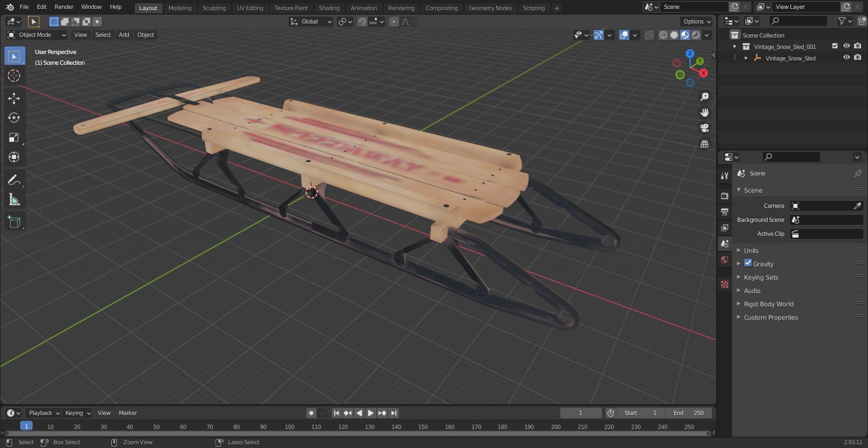This screenshot has width=868, height=448.
Task: Click the Blender logo menu icon
Action: (x=10, y=7)
